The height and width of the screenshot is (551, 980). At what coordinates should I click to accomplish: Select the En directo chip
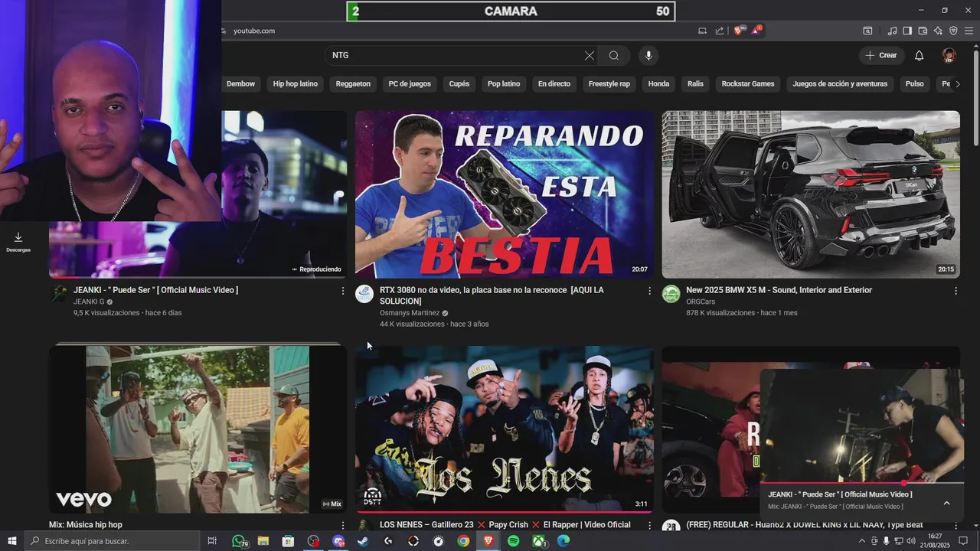pyautogui.click(x=554, y=84)
